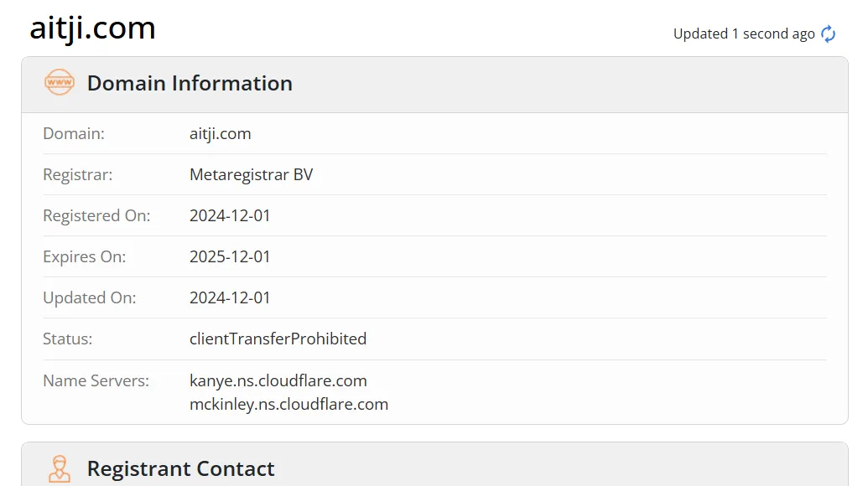Click kanye.ns.cloudflare.com name server
868x486 pixels.
pyautogui.click(x=278, y=380)
